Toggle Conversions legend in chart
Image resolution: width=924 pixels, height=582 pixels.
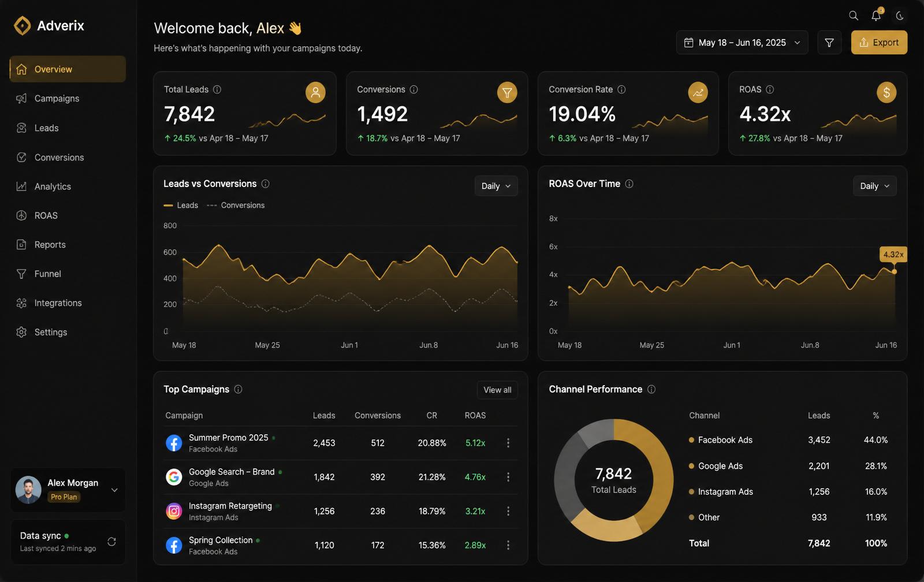click(x=236, y=206)
